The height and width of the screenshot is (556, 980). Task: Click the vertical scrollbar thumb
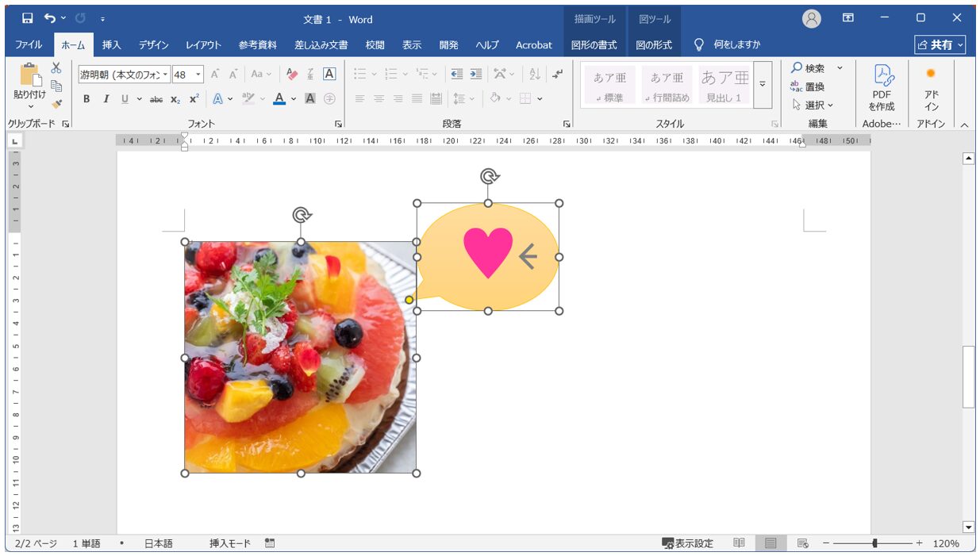(968, 377)
